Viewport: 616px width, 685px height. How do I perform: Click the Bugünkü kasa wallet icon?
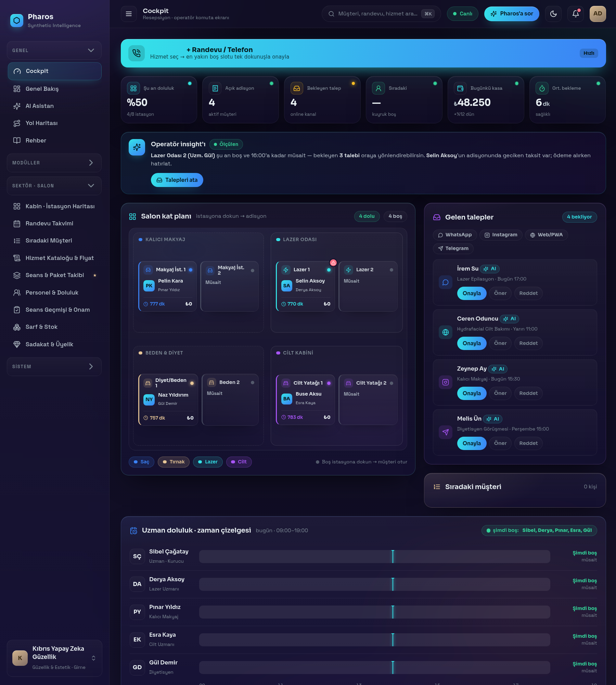coord(460,88)
